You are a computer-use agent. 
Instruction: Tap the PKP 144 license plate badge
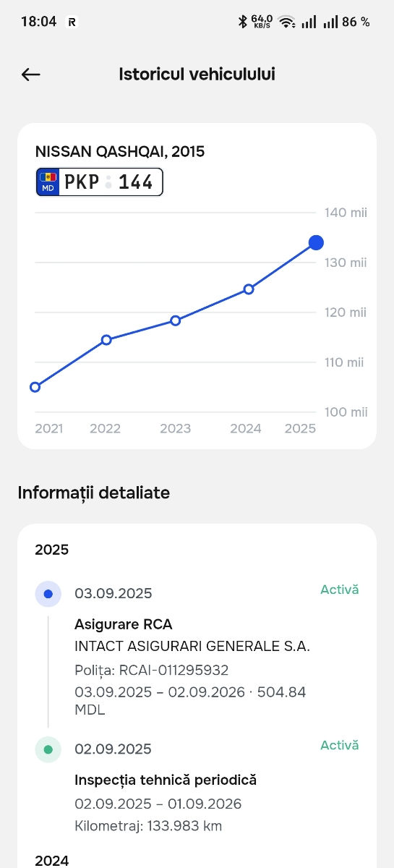pyautogui.click(x=100, y=182)
